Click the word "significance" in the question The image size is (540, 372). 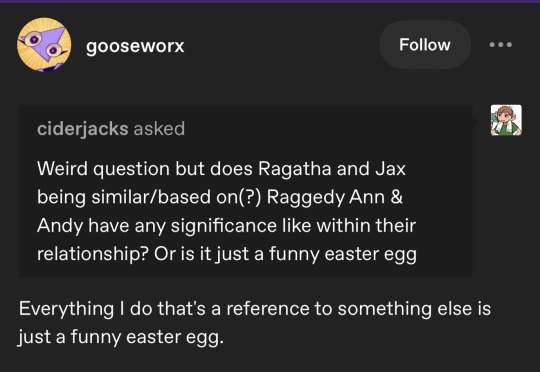pos(224,227)
